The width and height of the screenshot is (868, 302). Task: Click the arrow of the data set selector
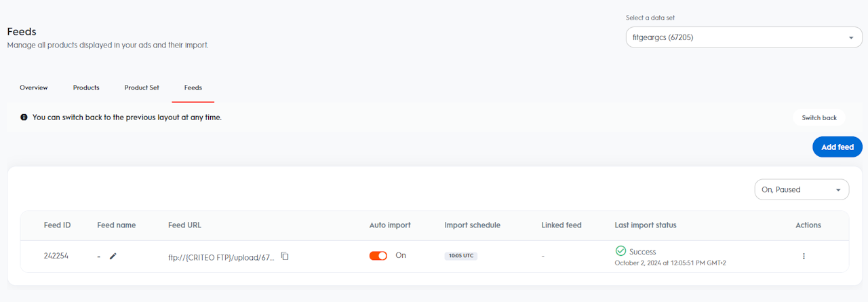click(851, 37)
